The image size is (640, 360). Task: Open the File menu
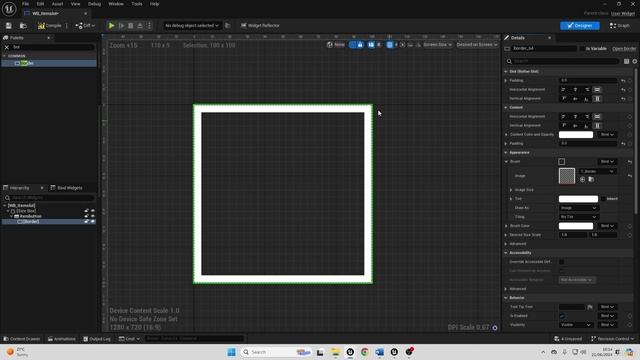click(25, 4)
